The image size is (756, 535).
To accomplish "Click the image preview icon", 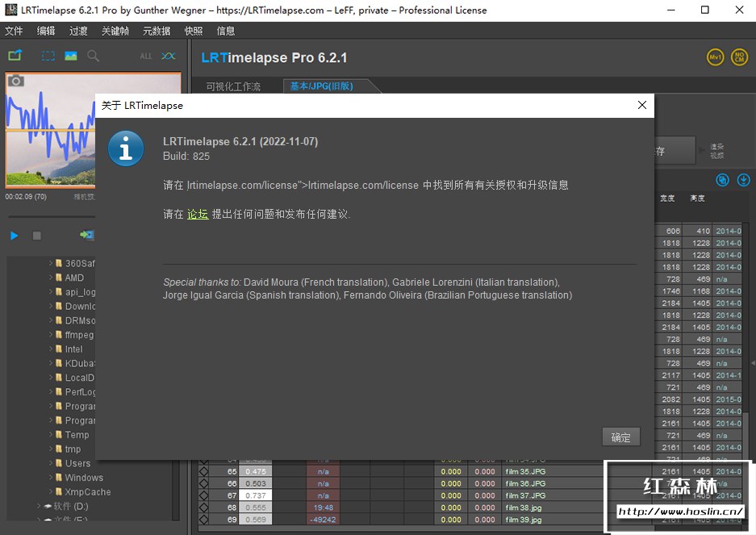I will point(71,56).
